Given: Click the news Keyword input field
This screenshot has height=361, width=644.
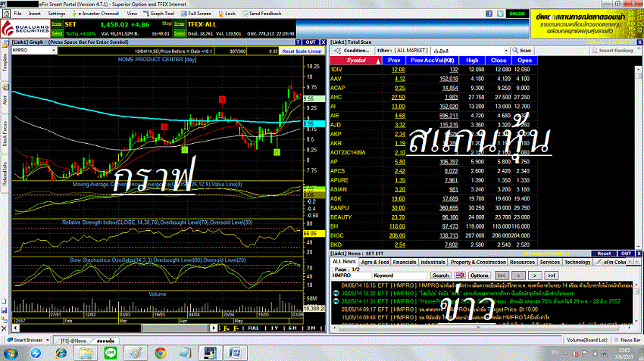Looking at the screenshot, I should 399,275.
